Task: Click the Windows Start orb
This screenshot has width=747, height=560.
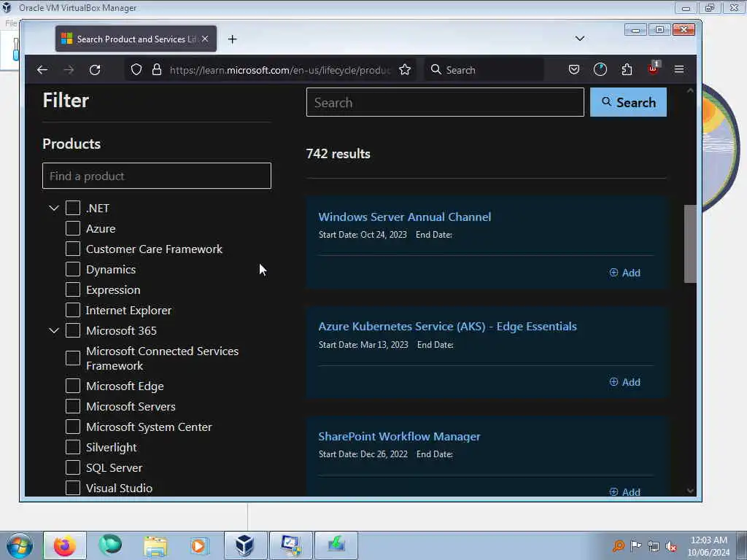Action: pyautogui.click(x=20, y=545)
